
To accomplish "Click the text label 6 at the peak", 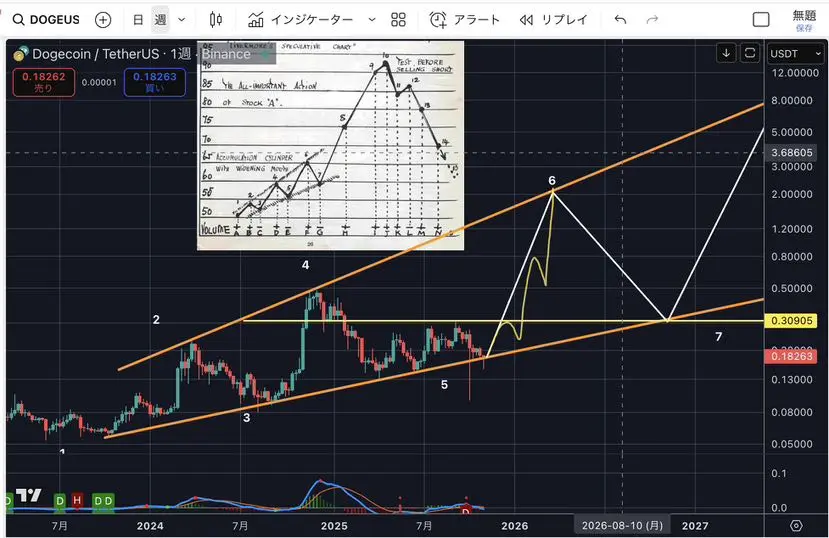I will pyautogui.click(x=552, y=181).
